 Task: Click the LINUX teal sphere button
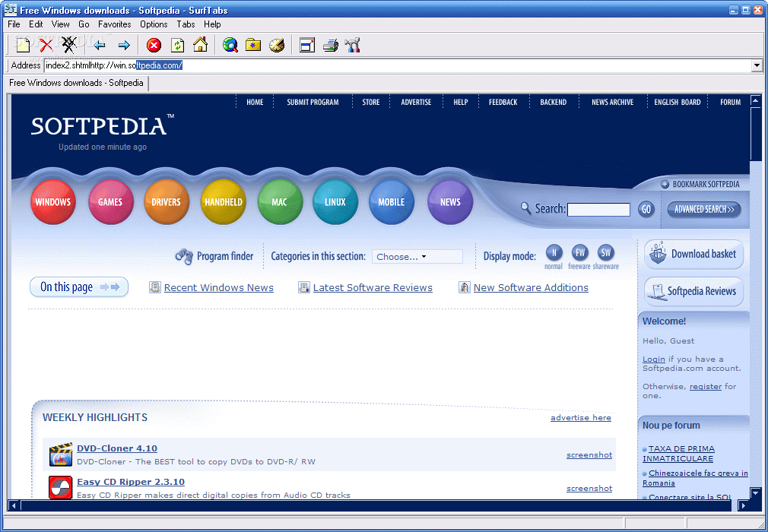tap(335, 202)
